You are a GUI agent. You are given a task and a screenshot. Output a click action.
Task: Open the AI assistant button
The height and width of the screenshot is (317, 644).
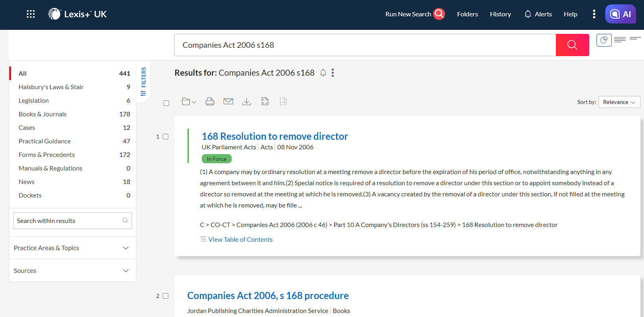pos(620,14)
